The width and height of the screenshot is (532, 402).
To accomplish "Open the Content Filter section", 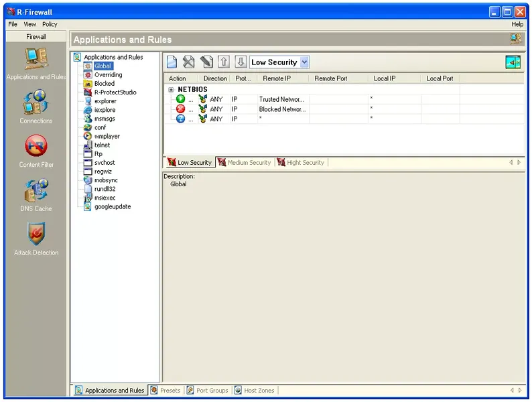I will [36, 149].
